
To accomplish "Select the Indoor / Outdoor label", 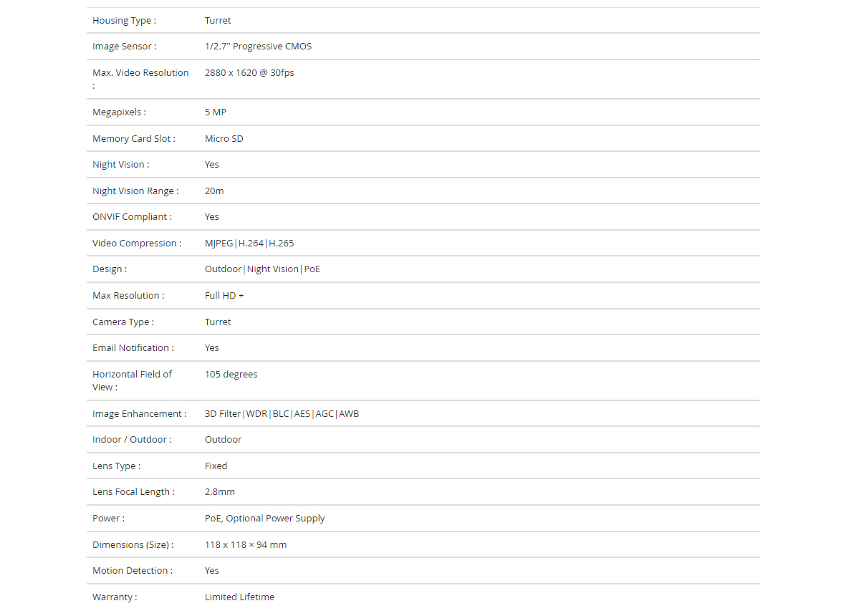I will (132, 440).
